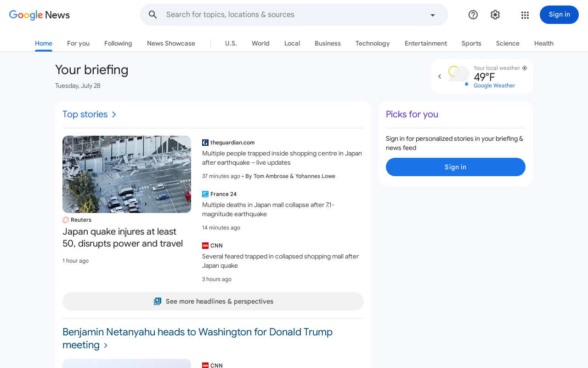588x368 pixels.
Task: Click the 3 hours ago timestamp
Action: [x=217, y=279]
